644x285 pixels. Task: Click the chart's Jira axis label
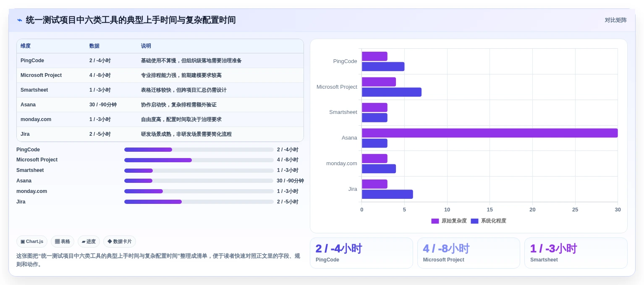(353, 189)
